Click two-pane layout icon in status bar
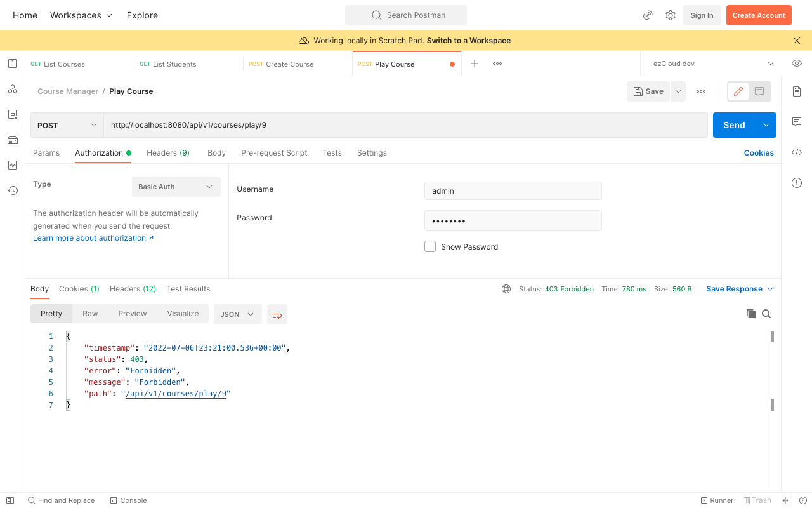 785,500
